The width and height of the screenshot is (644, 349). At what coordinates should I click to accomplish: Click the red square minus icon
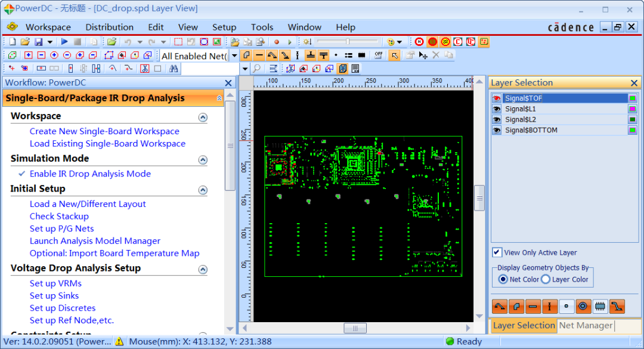coord(41,55)
